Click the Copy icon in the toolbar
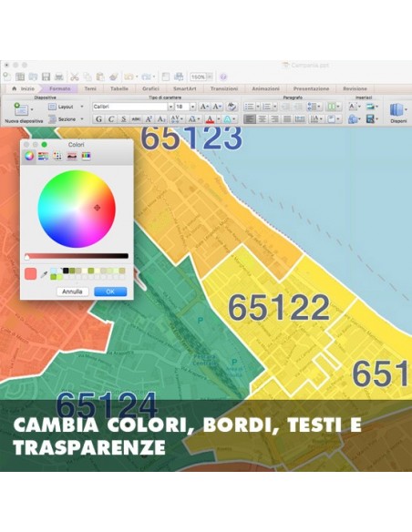The width and height of the screenshot is (412, 532). [88, 77]
